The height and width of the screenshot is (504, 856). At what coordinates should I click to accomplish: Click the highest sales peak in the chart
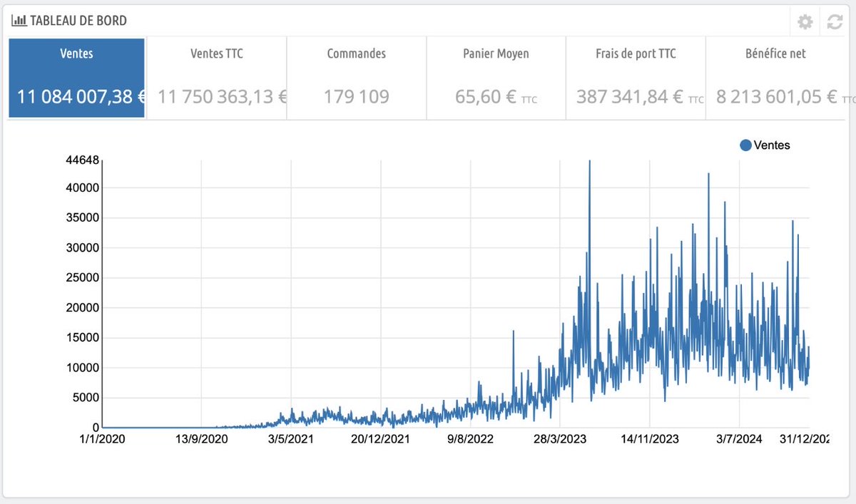coord(589,162)
